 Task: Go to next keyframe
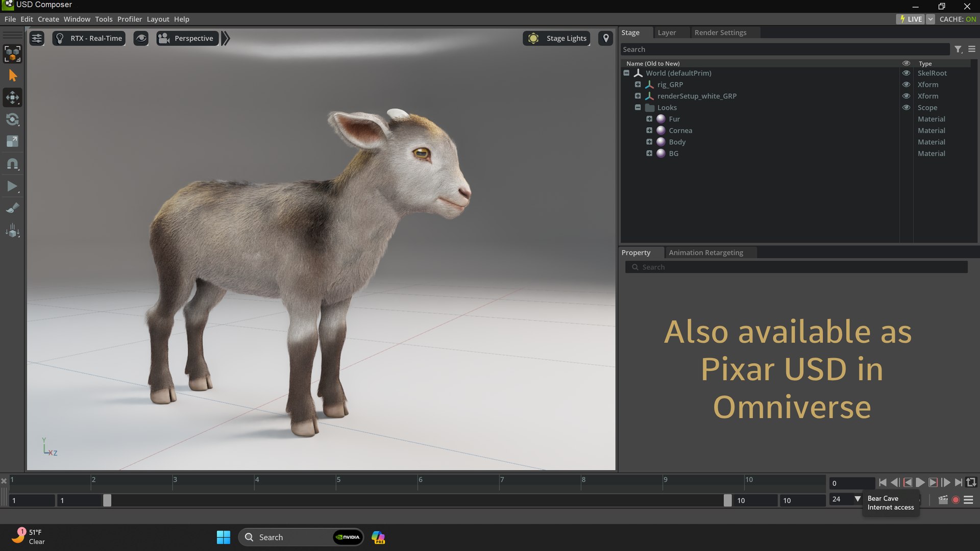pos(933,483)
